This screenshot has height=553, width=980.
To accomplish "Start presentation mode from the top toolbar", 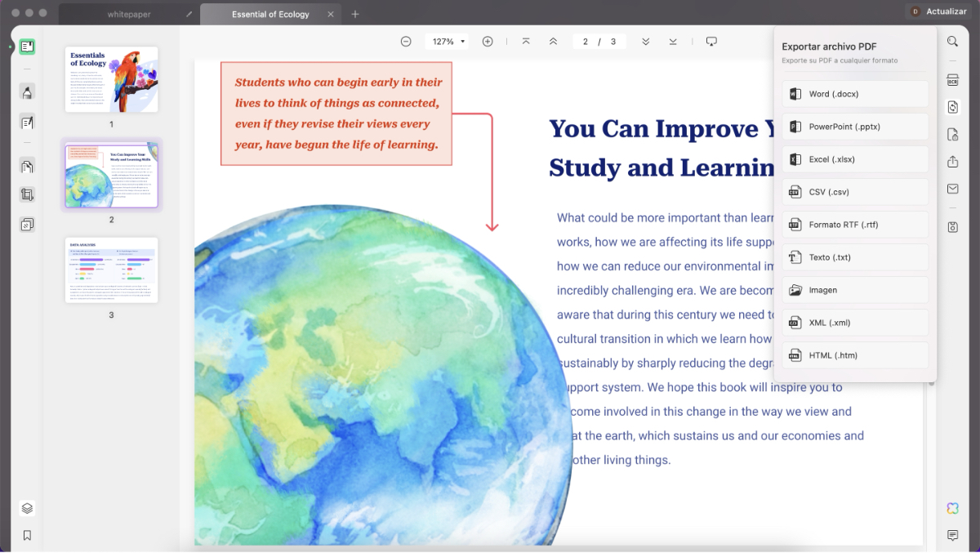I will tap(711, 42).
